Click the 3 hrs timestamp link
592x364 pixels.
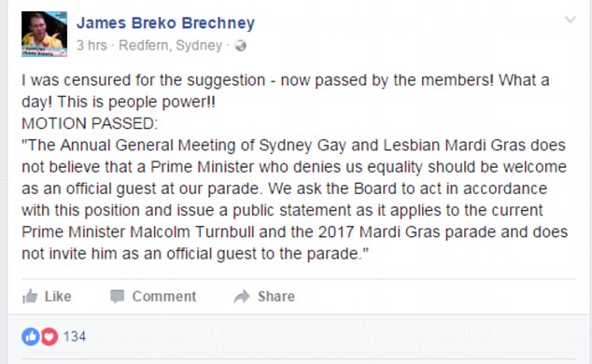tap(92, 45)
